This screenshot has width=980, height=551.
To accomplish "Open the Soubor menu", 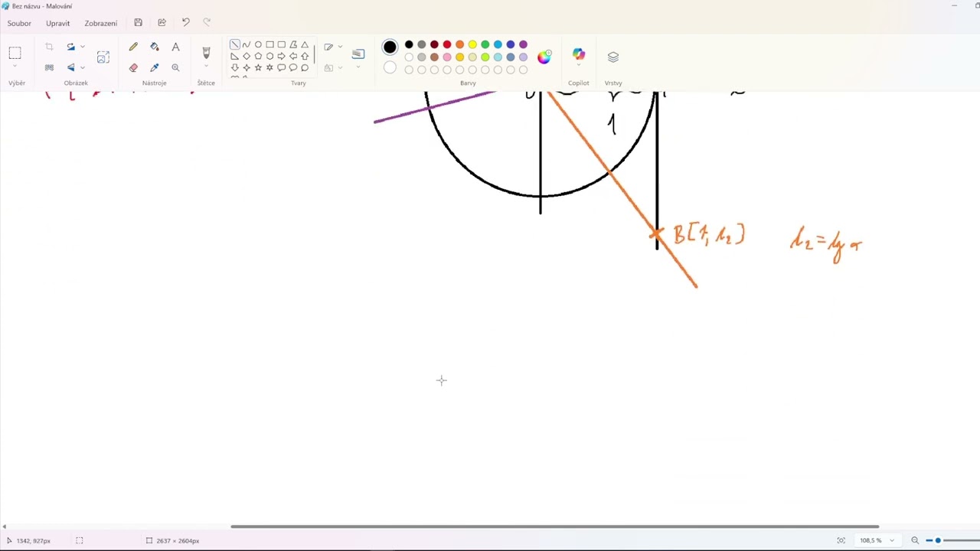I will point(19,23).
